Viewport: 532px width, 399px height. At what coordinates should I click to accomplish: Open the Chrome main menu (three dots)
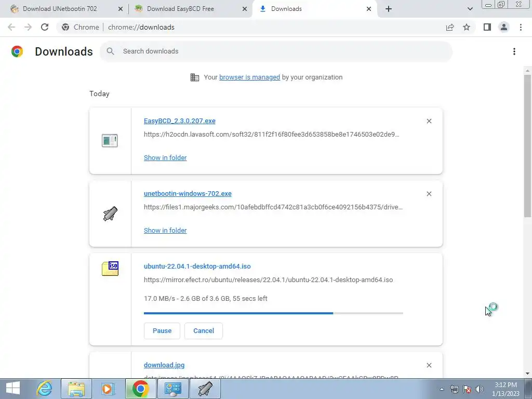(521, 27)
